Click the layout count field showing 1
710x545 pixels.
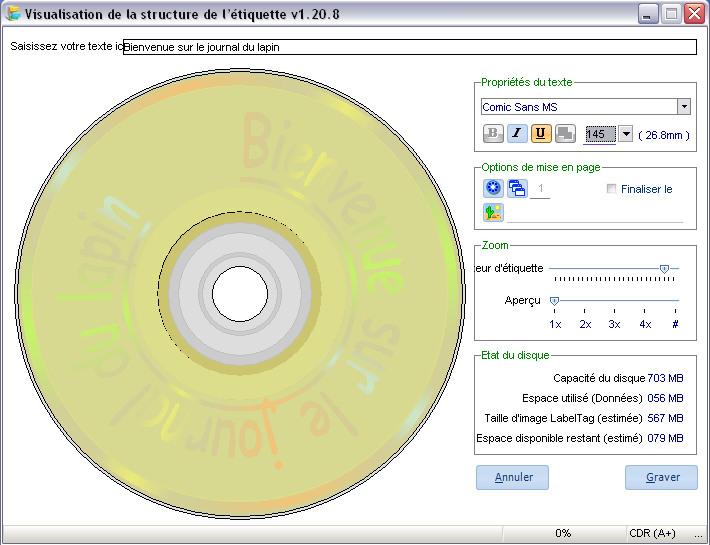540,189
